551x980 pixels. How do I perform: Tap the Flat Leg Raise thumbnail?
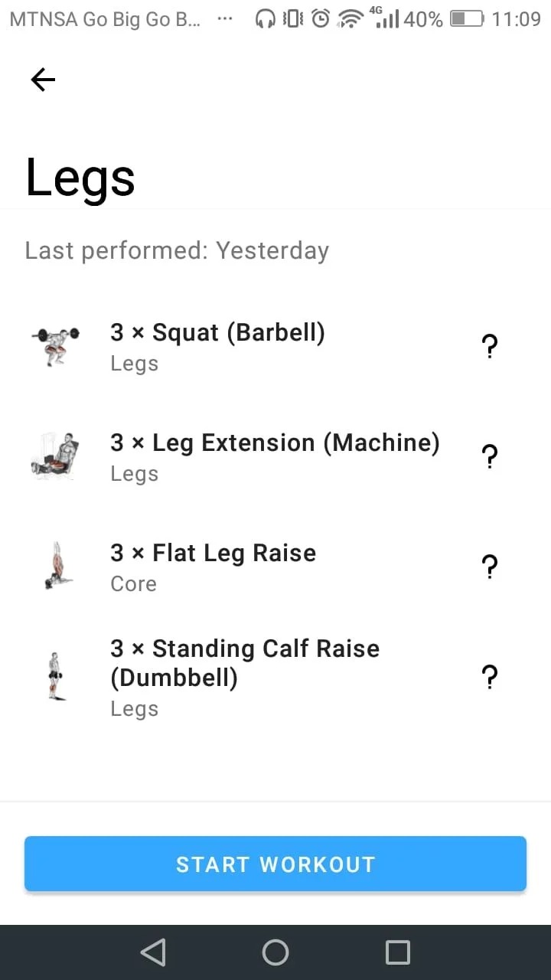[55, 566]
